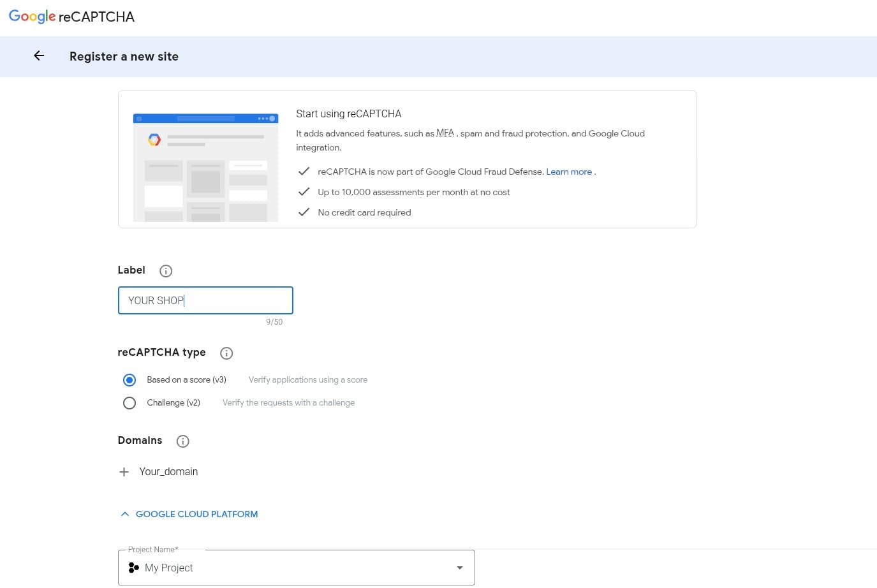Click 'Up to 10,000 assessments' line
This screenshot has width=877, height=588.
point(414,192)
